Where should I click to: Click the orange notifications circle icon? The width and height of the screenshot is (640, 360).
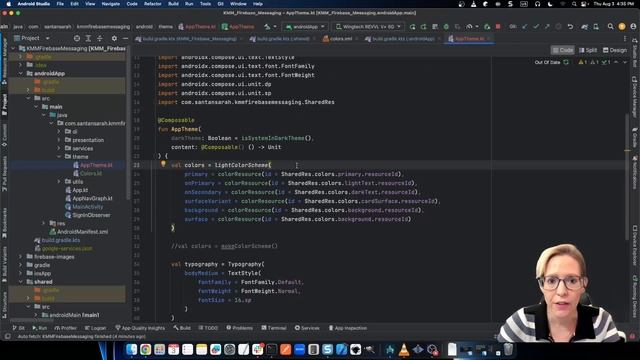pyautogui.click(x=622, y=27)
